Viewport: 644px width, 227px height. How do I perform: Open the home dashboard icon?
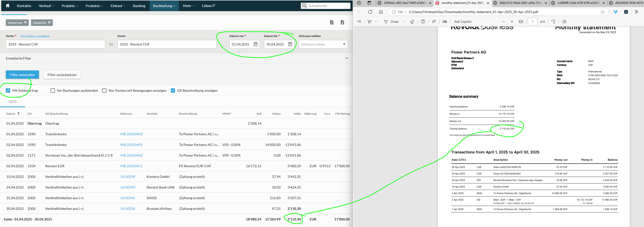(8, 6)
